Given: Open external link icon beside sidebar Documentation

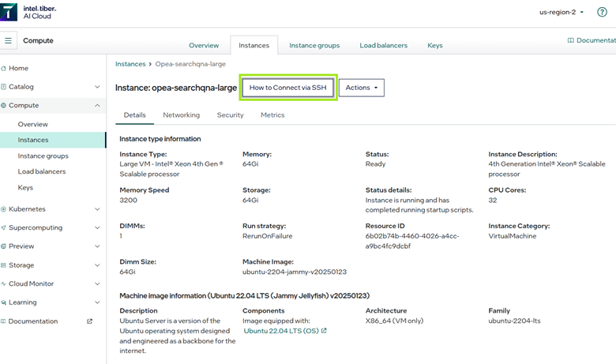Looking at the screenshot, I should (x=89, y=321).
